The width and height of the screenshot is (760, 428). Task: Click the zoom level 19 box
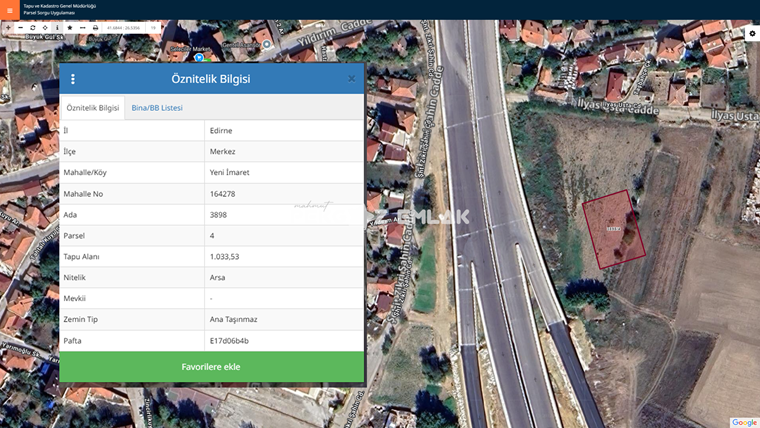(x=154, y=28)
